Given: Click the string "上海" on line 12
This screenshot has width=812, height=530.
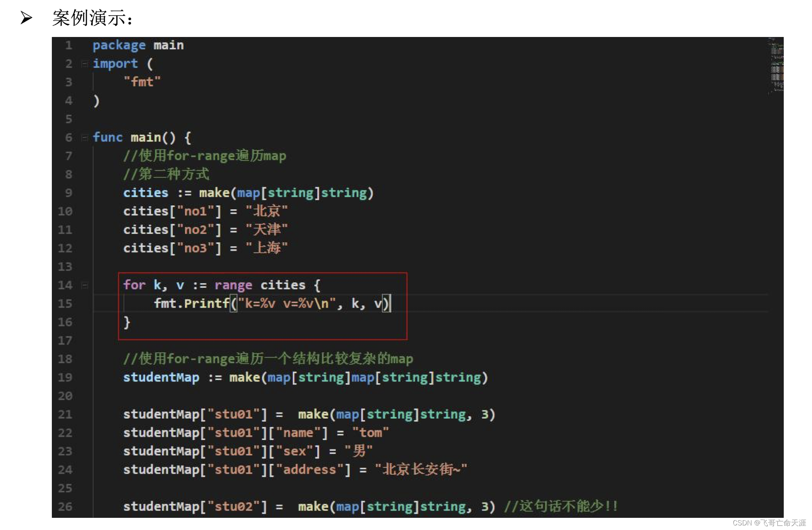Looking at the screenshot, I should point(267,248).
